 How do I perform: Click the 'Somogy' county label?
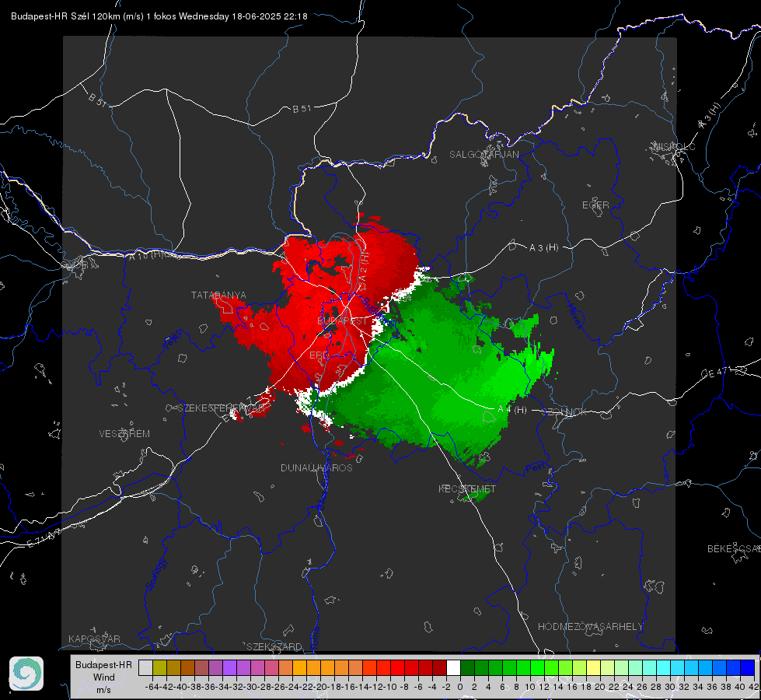(155, 574)
